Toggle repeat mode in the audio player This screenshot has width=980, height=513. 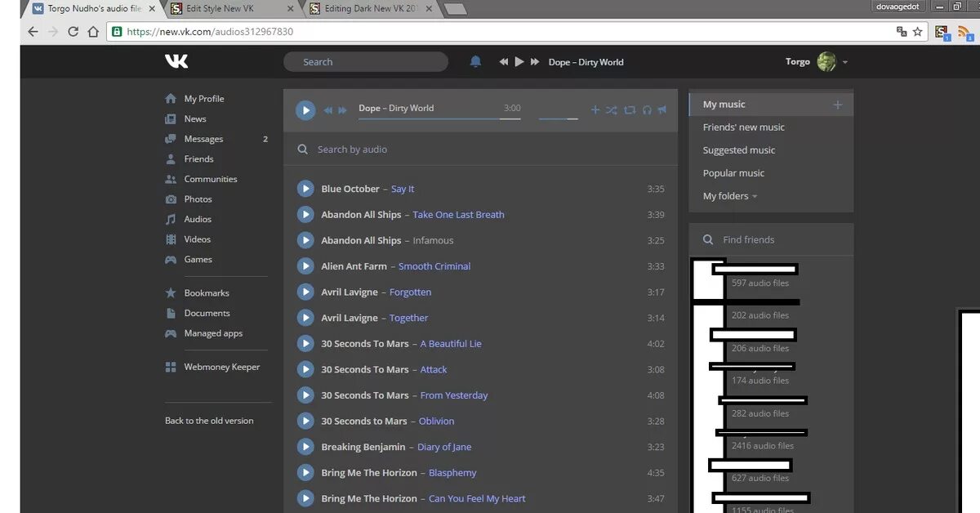(x=630, y=109)
